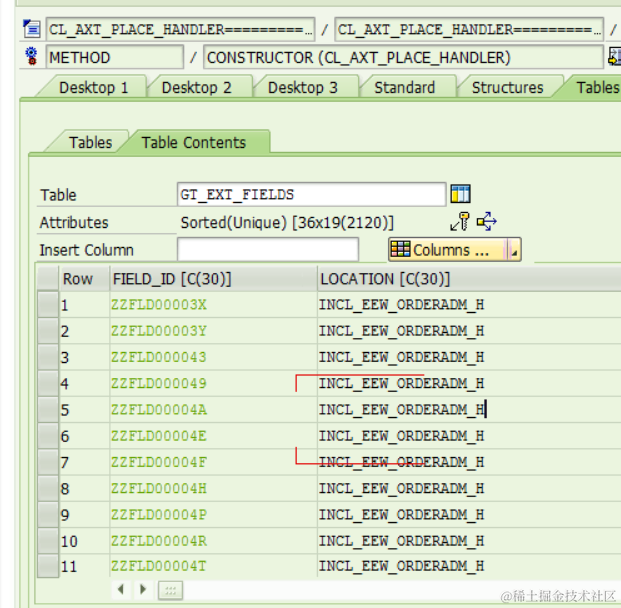Select row 5 using its row selector button
This screenshot has width=621, height=608.
pyautogui.click(x=48, y=410)
